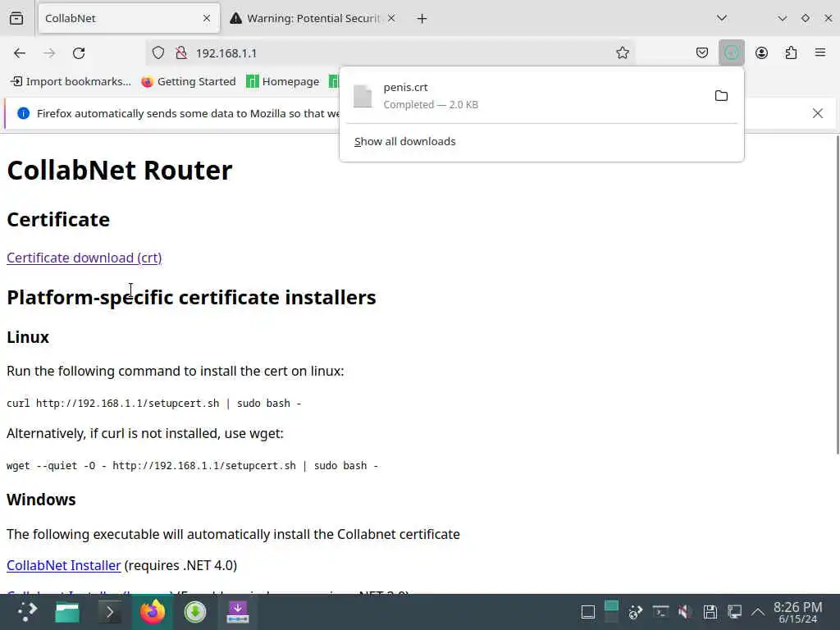This screenshot has height=630, width=840.
Task: Open Firefox View icon in the tab bar
Action: click(x=16, y=18)
